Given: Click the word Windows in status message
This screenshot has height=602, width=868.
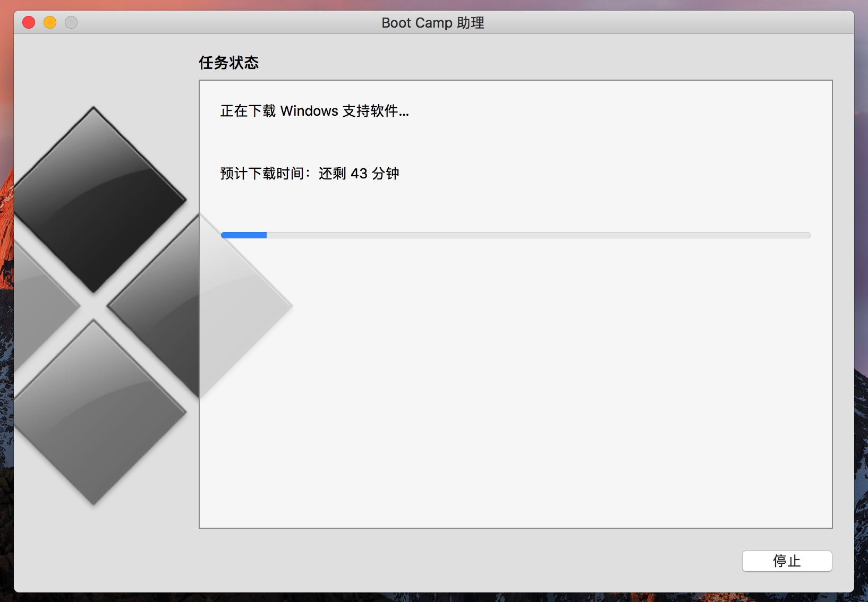Looking at the screenshot, I should [x=309, y=111].
